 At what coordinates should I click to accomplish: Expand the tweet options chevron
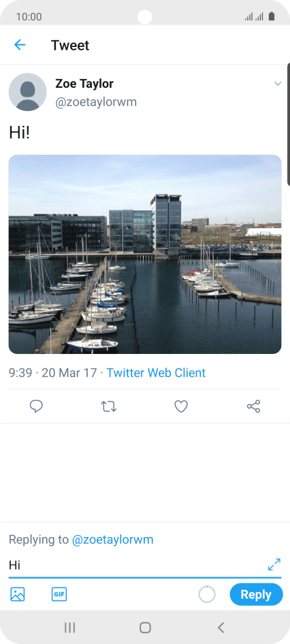coord(278,84)
